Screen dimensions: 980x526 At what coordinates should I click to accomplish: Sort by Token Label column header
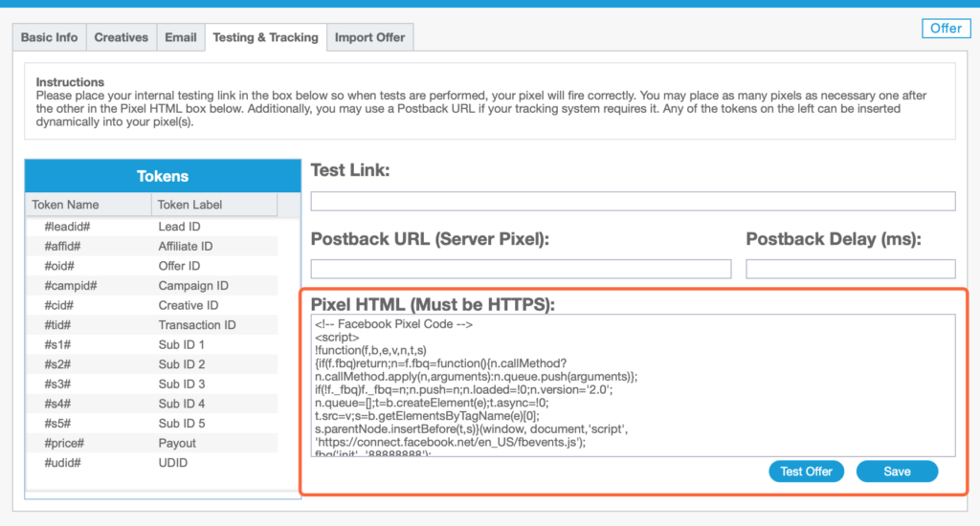(213, 205)
